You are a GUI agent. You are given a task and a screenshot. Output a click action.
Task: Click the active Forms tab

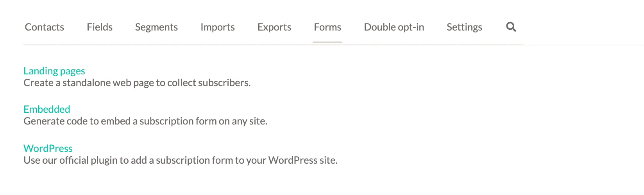327,27
